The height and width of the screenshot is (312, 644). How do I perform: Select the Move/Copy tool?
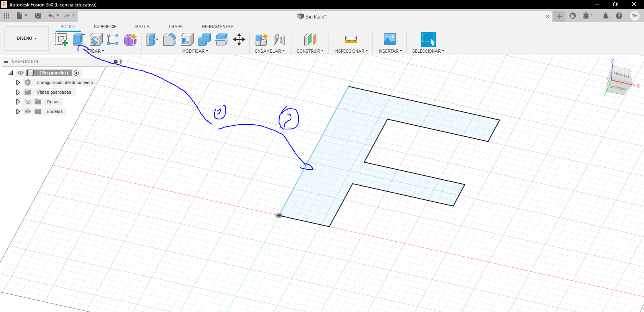[x=239, y=39]
